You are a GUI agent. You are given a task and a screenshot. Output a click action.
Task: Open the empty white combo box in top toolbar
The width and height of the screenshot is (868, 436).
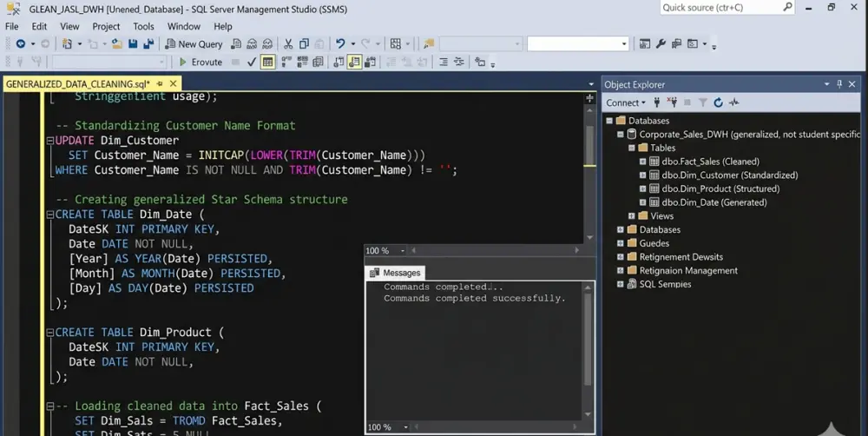point(577,43)
